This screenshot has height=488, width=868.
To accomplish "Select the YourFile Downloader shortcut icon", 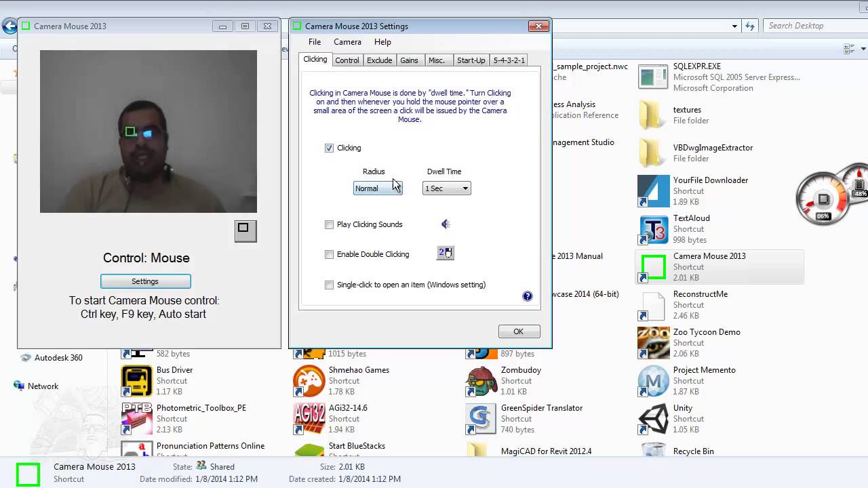I will tap(653, 191).
